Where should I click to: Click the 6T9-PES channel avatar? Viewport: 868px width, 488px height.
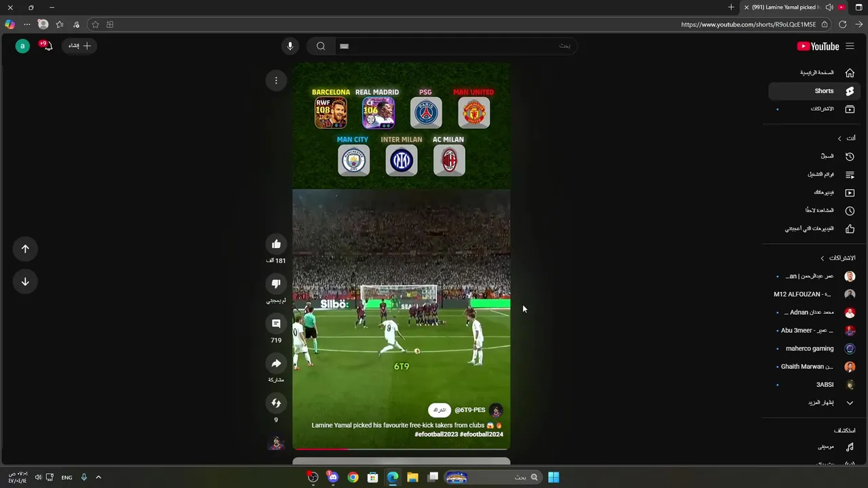[x=496, y=410]
